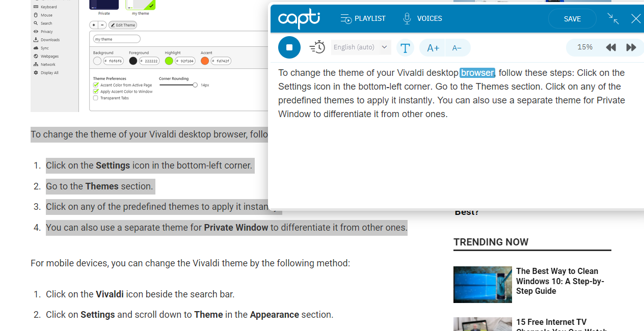Decrease text size with A− button
644x331 pixels.
458,48
